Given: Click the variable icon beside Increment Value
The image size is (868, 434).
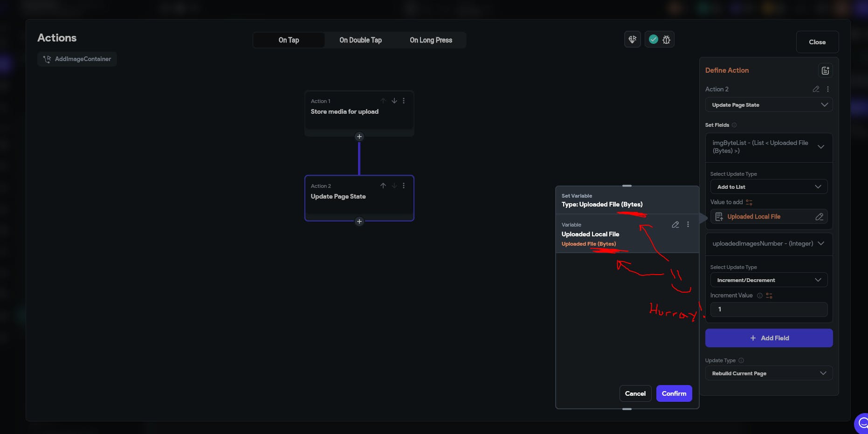Looking at the screenshot, I should pyautogui.click(x=769, y=296).
